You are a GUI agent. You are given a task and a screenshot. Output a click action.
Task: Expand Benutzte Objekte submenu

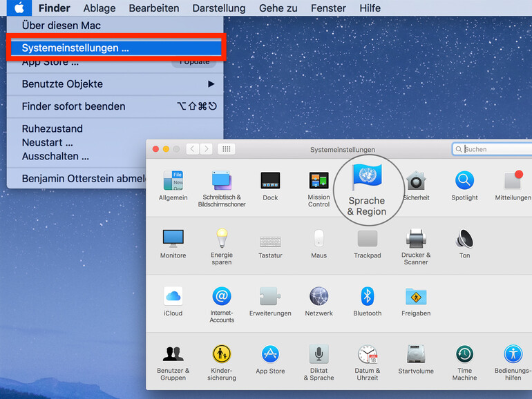(115, 84)
